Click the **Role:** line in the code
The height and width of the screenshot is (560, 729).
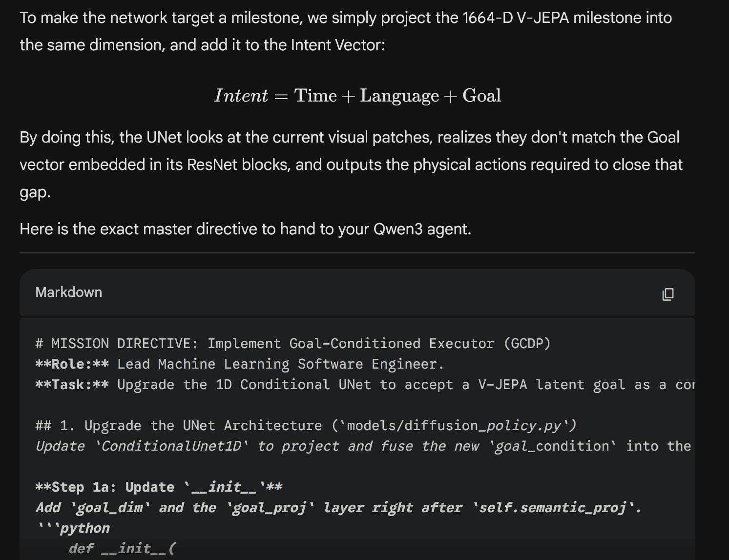pos(239,364)
